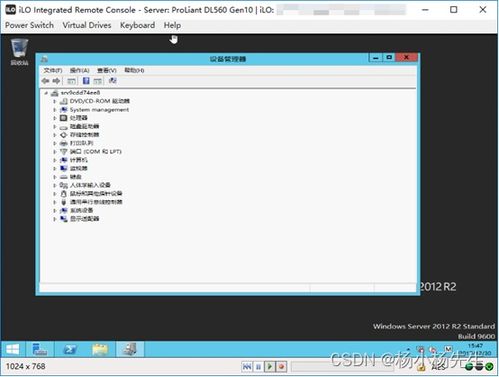
Task: Open Server Manager from the taskbar
Action: click(40, 349)
